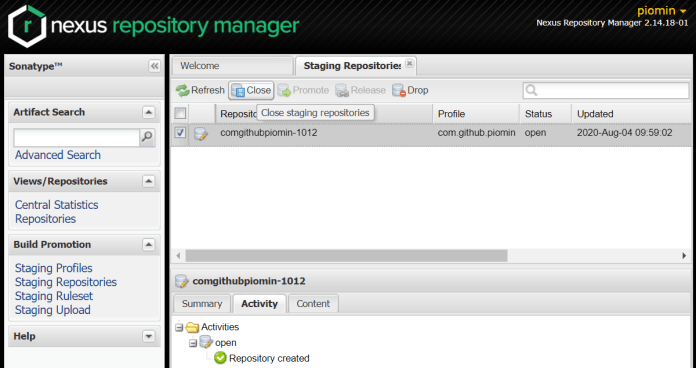Sort by the Repository column header

pyautogui.click(x=324, y=114)
